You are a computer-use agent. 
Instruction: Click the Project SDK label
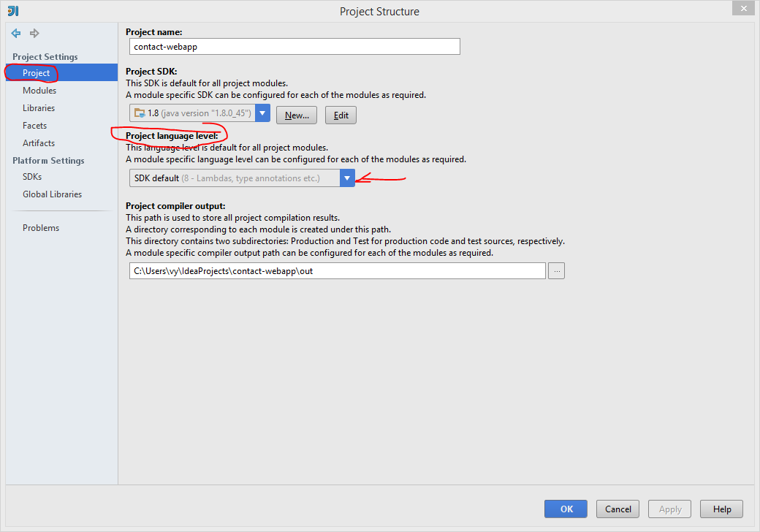151,71
